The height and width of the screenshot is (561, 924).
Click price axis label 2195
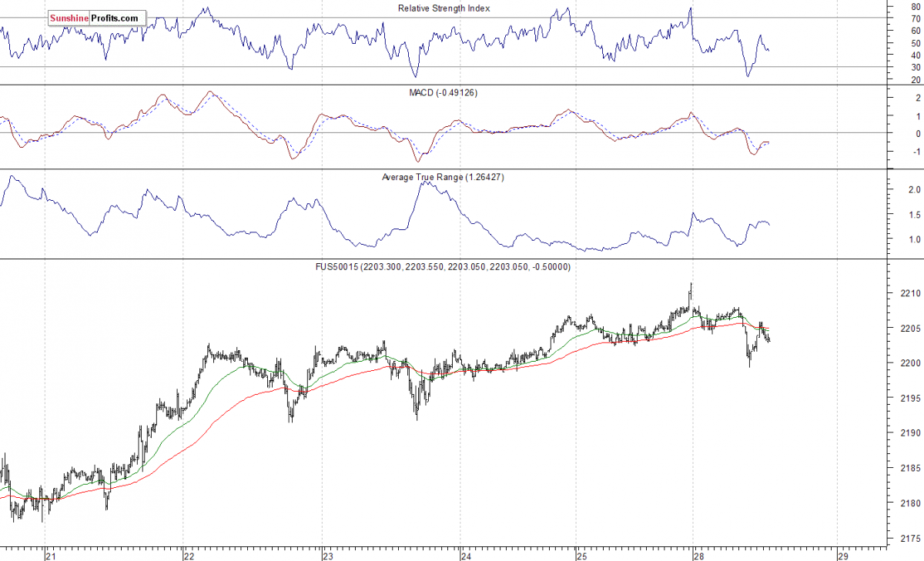[909, 399]
